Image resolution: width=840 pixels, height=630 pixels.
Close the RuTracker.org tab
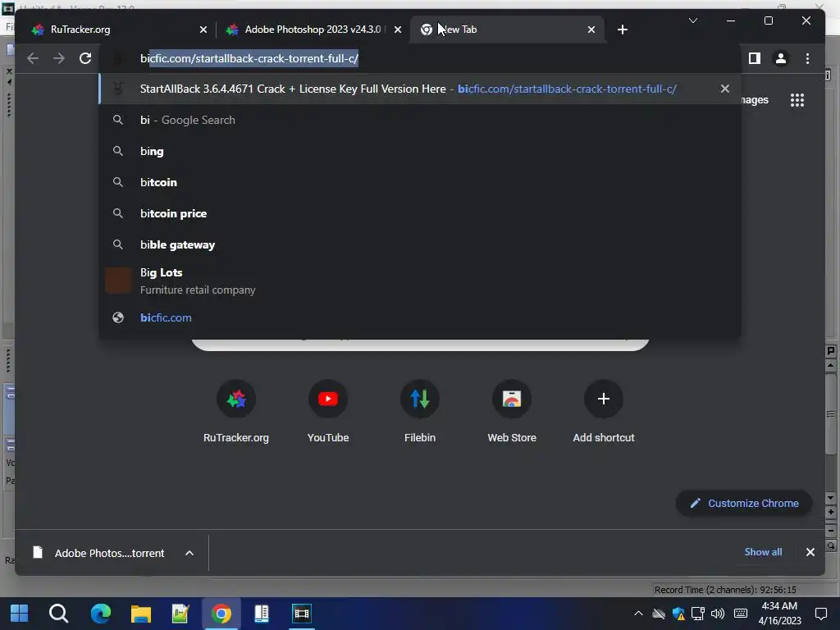[x=203, y=30]
